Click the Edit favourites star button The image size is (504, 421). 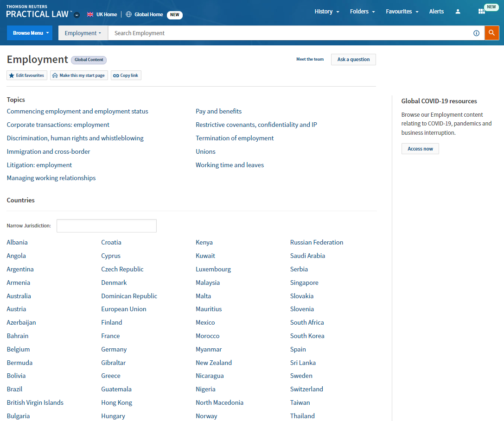27,75
